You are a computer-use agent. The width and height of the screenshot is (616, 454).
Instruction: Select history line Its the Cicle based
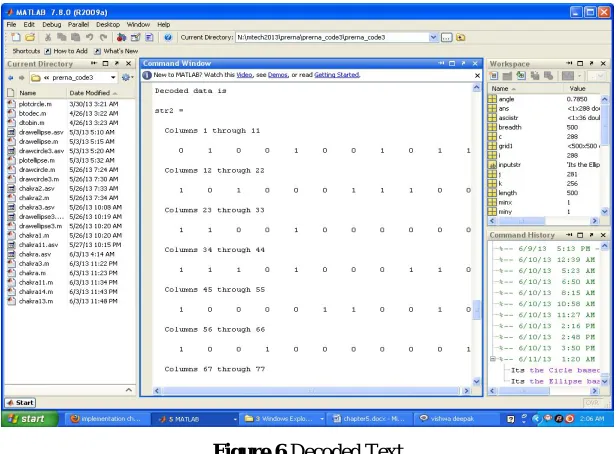(555, 370)
